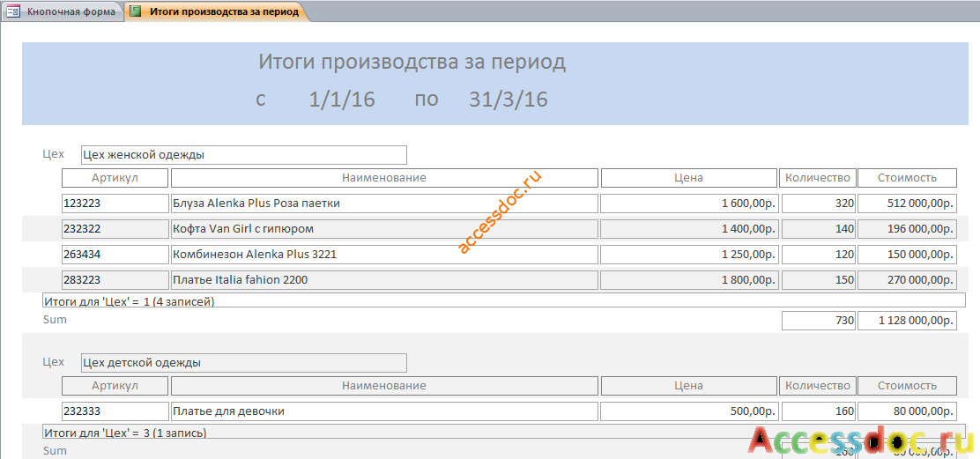Select article number 283223
The image size is (980, 459).
click(115, 280)
